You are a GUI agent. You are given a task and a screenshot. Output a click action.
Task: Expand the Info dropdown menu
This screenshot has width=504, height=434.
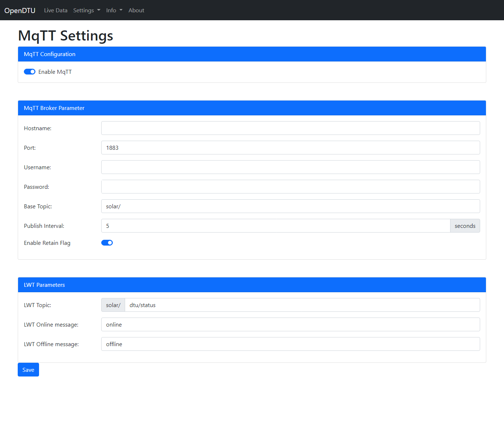[x=114, y=10]
